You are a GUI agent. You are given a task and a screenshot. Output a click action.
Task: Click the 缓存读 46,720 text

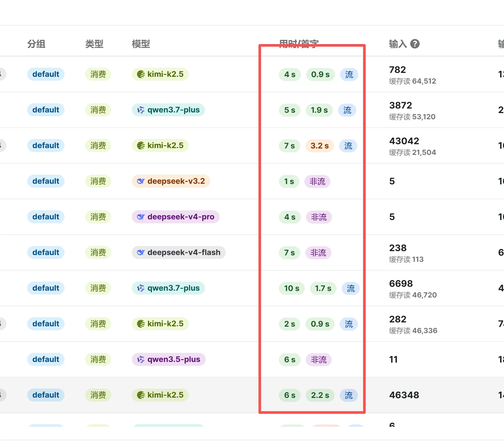(413, 295)
